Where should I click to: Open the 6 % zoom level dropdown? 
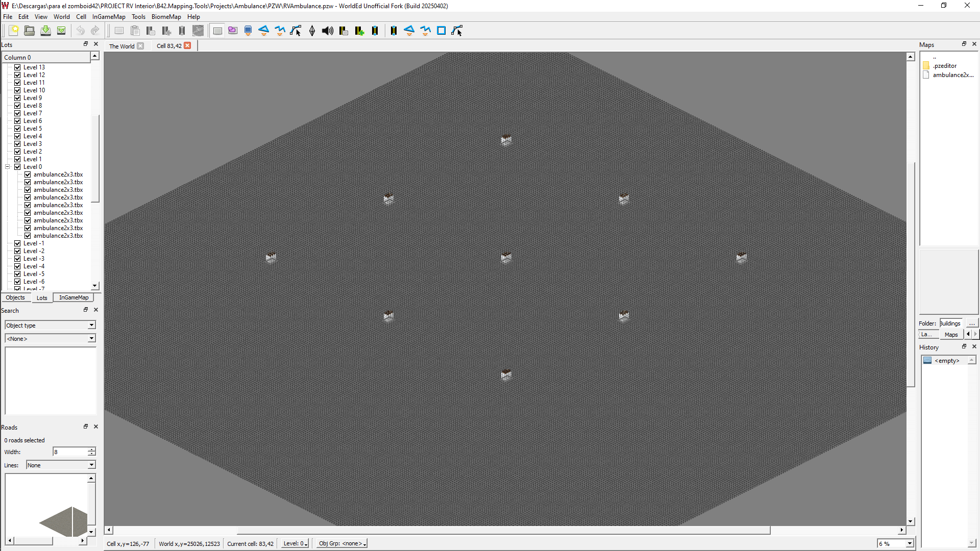[895, 543]
